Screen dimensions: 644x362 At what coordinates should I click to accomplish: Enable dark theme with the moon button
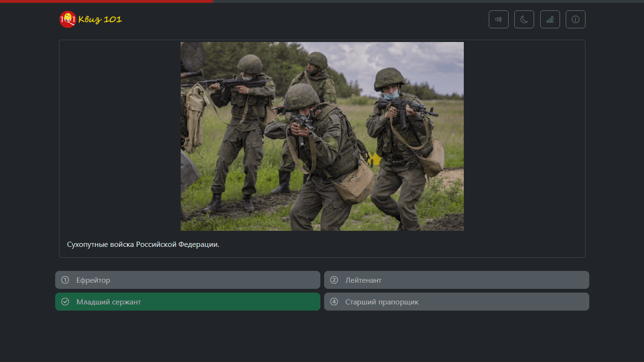click(x=524, y=19)
